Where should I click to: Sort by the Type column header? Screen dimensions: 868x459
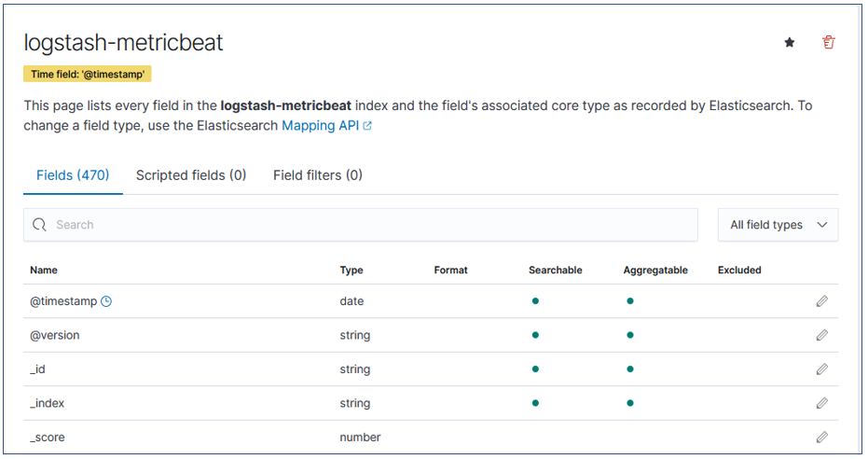351,271
